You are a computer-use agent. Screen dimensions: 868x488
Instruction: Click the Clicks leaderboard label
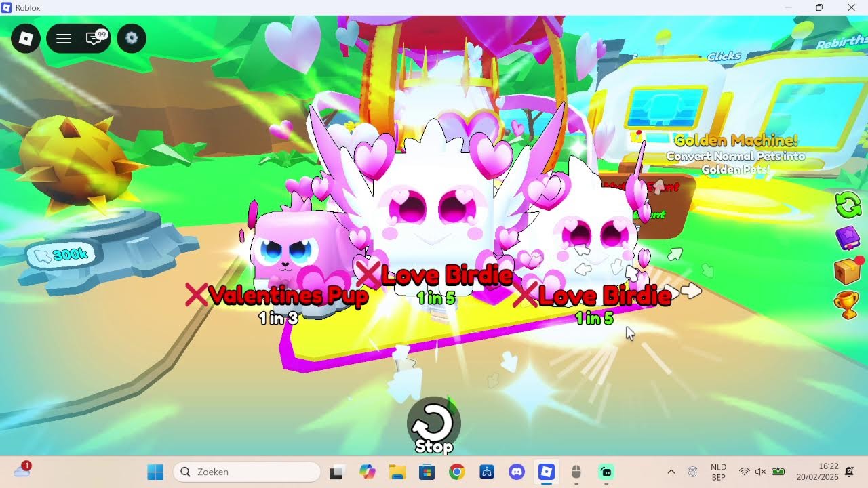724,56
